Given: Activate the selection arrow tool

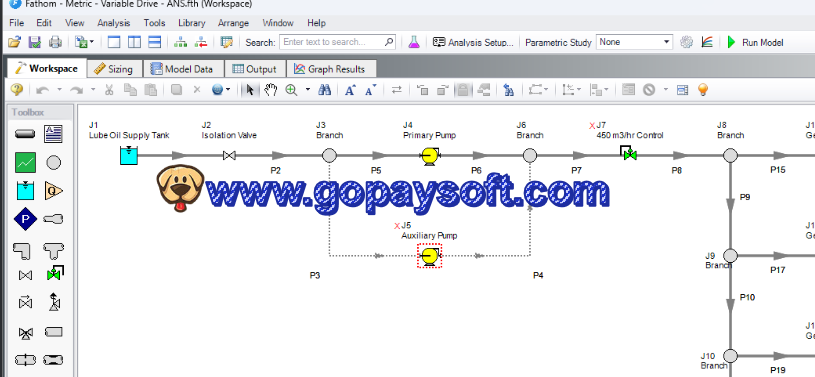Looking at the screenshot, I should click(250, 90).
